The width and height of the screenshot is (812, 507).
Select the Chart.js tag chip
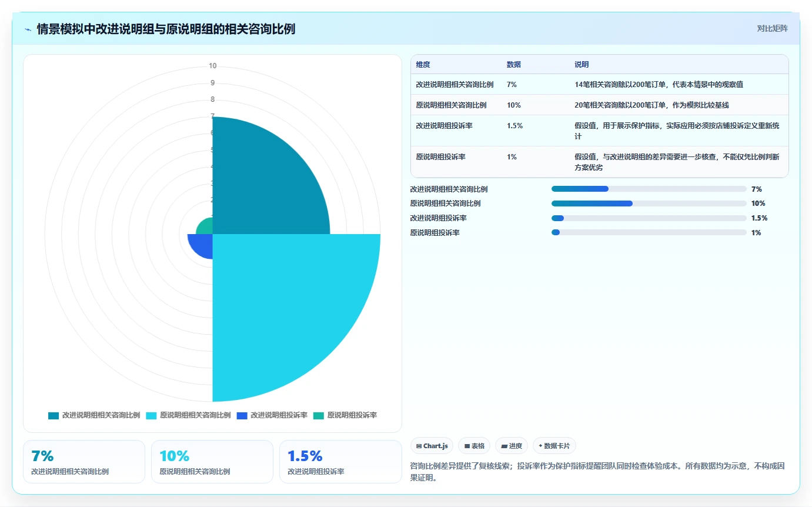(x=432, y=446)
